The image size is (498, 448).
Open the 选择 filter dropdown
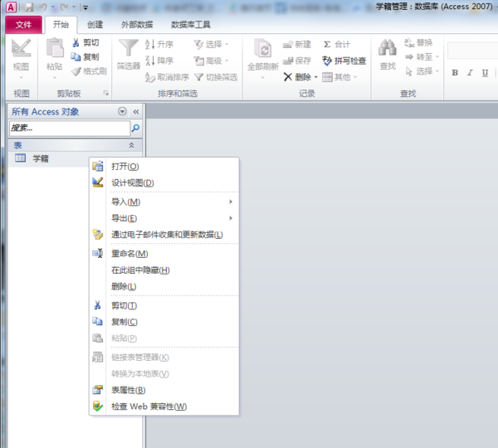click(x=211, y=44)
